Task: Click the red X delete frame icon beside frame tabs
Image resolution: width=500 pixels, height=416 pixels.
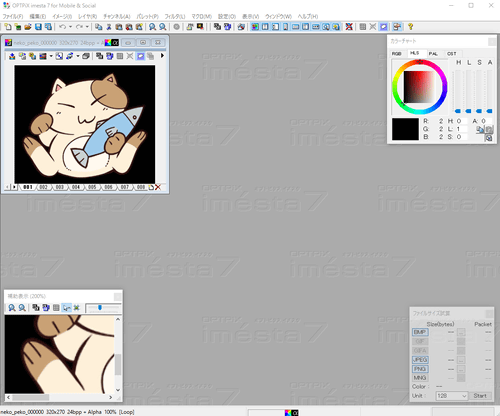Action: pos(158,187)
